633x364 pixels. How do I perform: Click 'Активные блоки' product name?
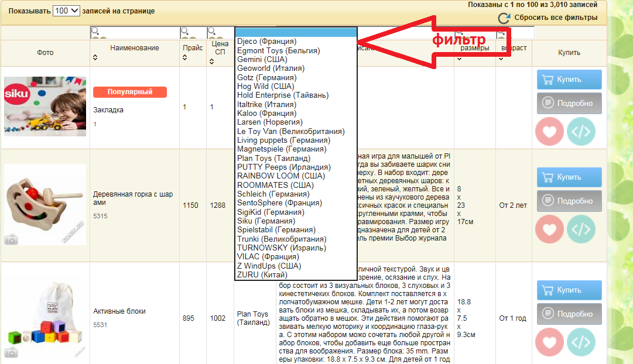[119, 311]
